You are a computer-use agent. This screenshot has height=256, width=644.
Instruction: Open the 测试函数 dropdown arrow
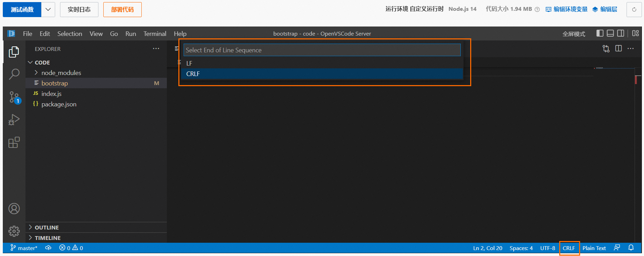(48, 9)
